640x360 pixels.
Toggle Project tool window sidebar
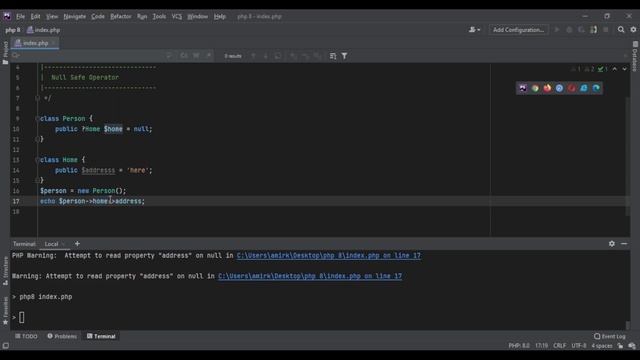5,53
